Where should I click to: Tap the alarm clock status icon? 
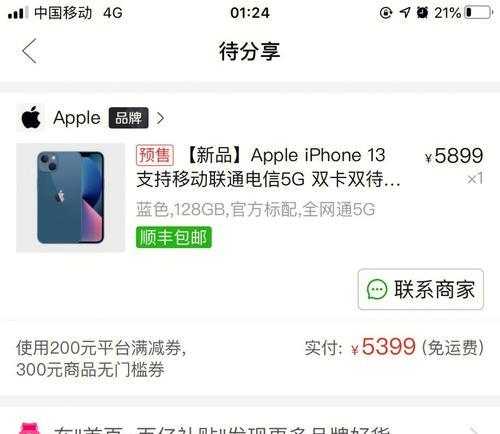(422, 13)
